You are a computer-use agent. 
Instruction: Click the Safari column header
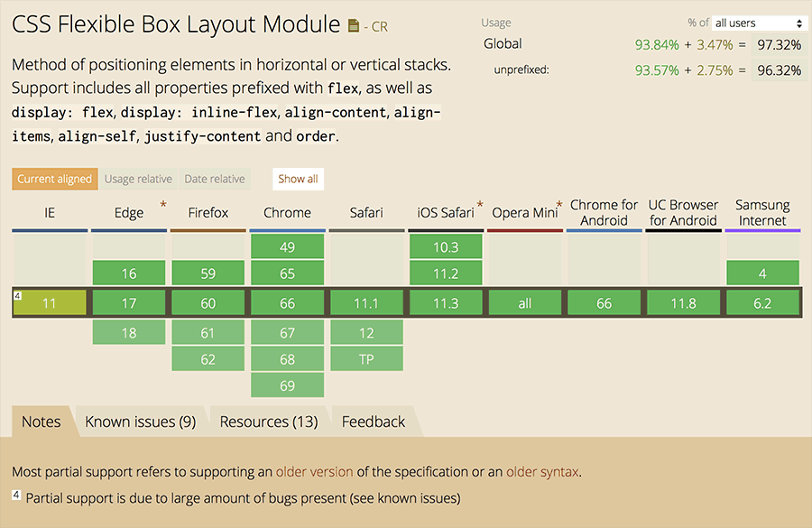click(366, 212)
